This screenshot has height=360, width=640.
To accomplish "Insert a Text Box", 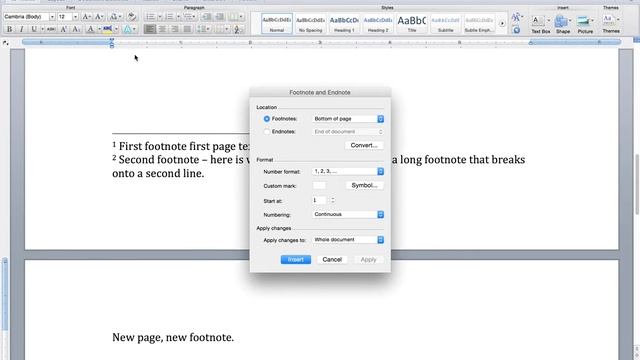I will point(540,24).
